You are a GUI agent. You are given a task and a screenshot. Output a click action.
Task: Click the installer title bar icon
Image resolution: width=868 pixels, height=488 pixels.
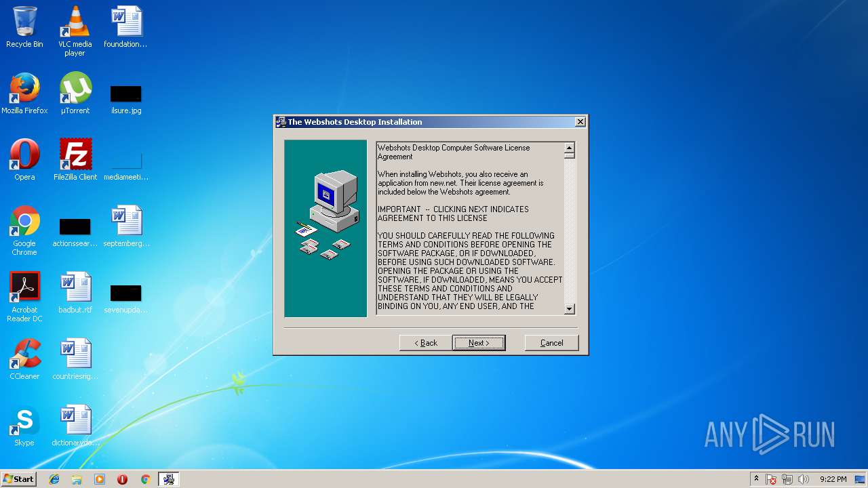click(281, 122)
